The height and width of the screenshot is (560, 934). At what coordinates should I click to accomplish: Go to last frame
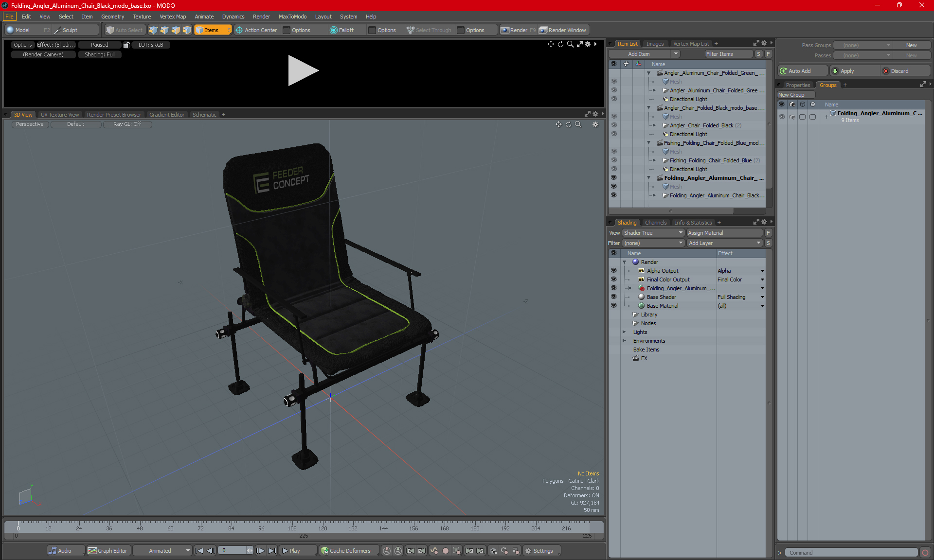pyautogui.click(x=272, y=551)
